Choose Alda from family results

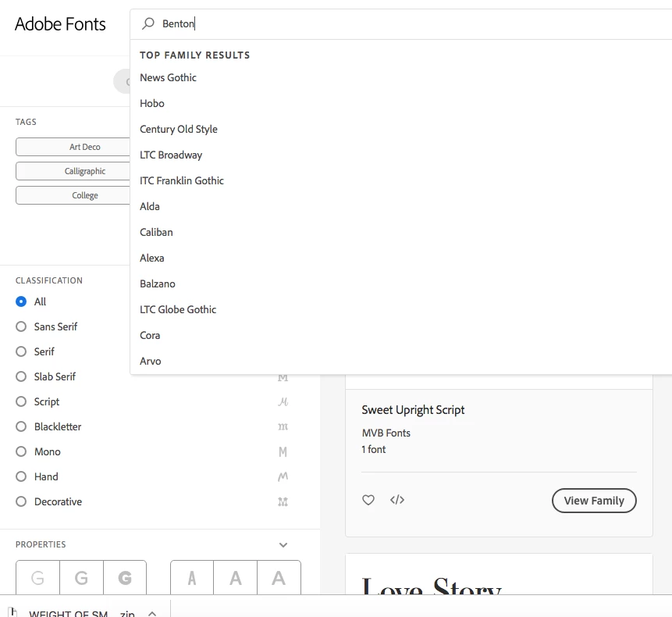coord(150,206)
